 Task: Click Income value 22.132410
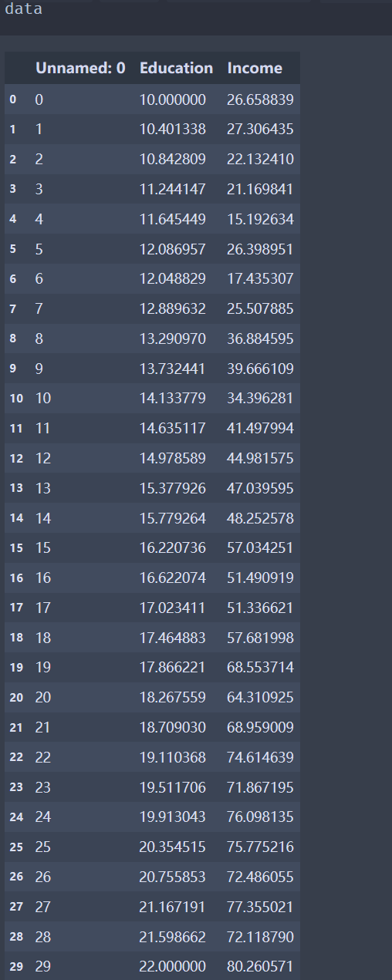[260, 160]
